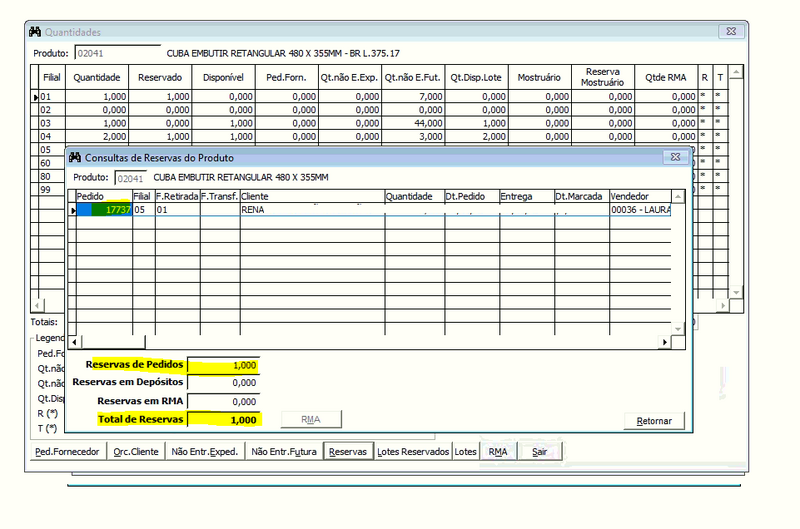Image resolution: width=800 pixels, height=529 pixels.
Task: Click the Qt.Disp.Lote column header
Action: click(477, 78)
